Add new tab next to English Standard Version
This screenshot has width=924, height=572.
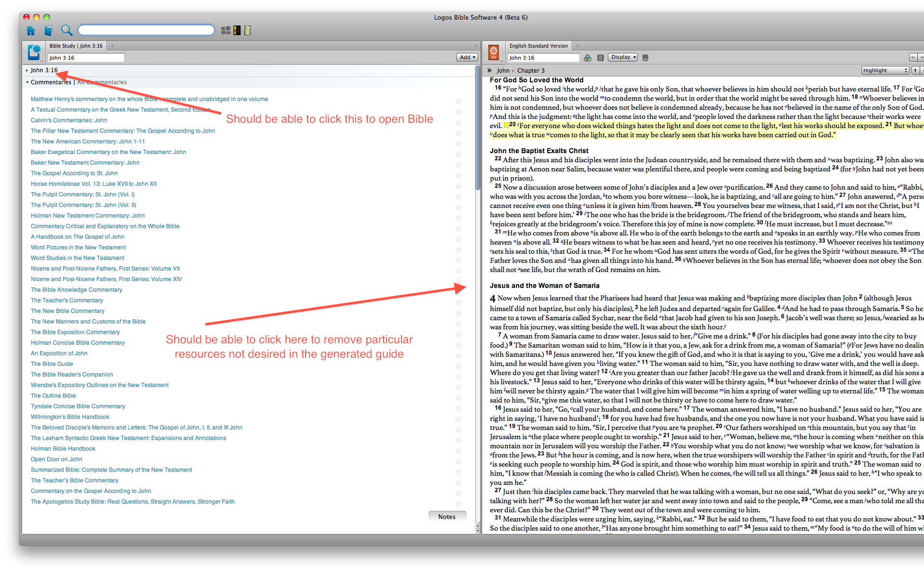pyautogui.click(x=577, y=46)
